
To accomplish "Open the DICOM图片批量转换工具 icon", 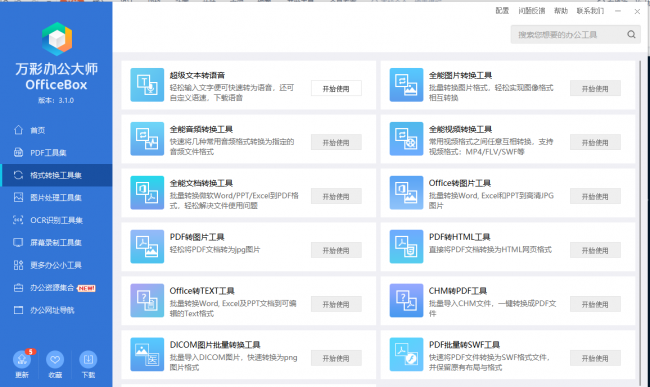I will [x=147, y=354].
